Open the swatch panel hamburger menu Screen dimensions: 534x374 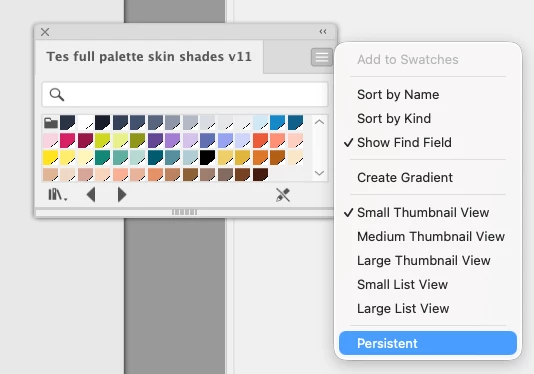321,57
